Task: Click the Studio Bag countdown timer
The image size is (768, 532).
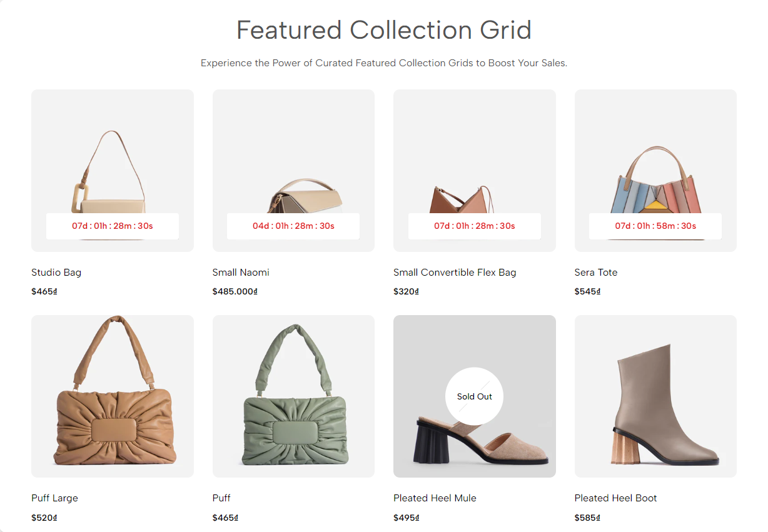Action: [113, 226]
